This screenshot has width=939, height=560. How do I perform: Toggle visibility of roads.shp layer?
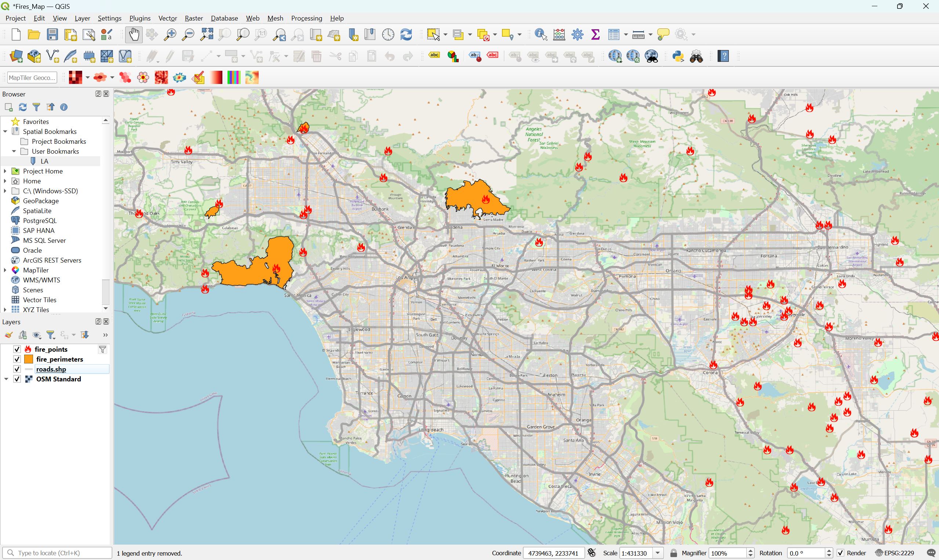coord(17,369)
